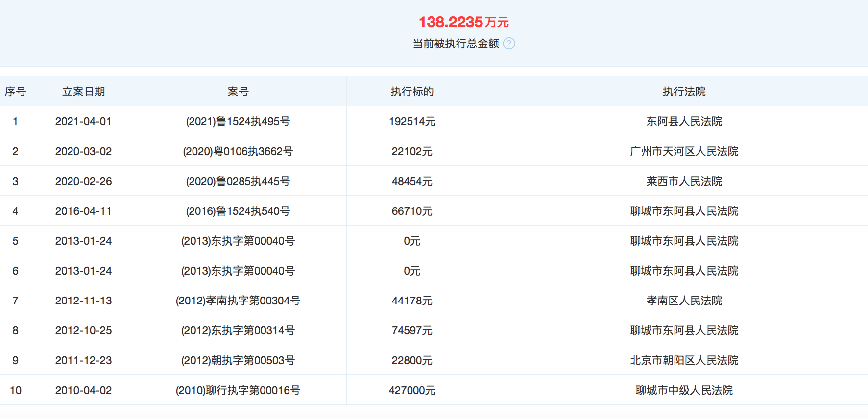Click the 当前被执行总金额 label

click(x=456, y=44)
